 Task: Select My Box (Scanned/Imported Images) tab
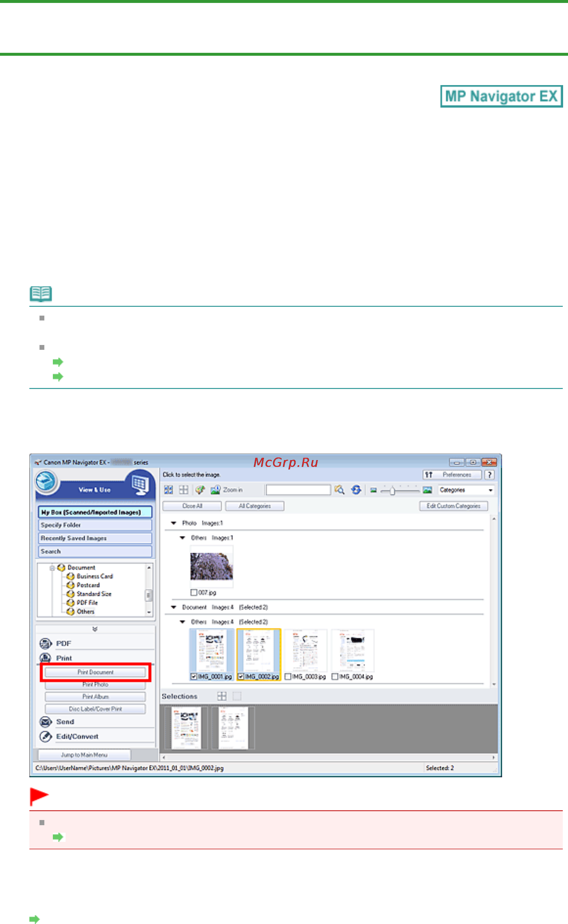tap(95, 512)
